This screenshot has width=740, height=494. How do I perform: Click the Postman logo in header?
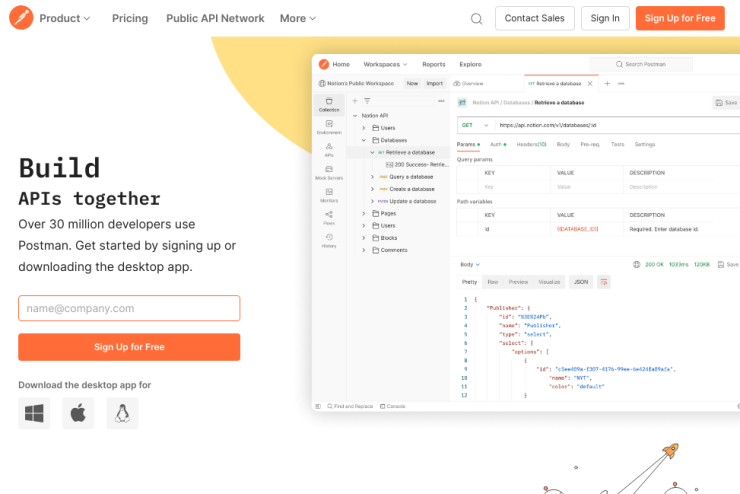pyautogui.click(x=21, y=18)
